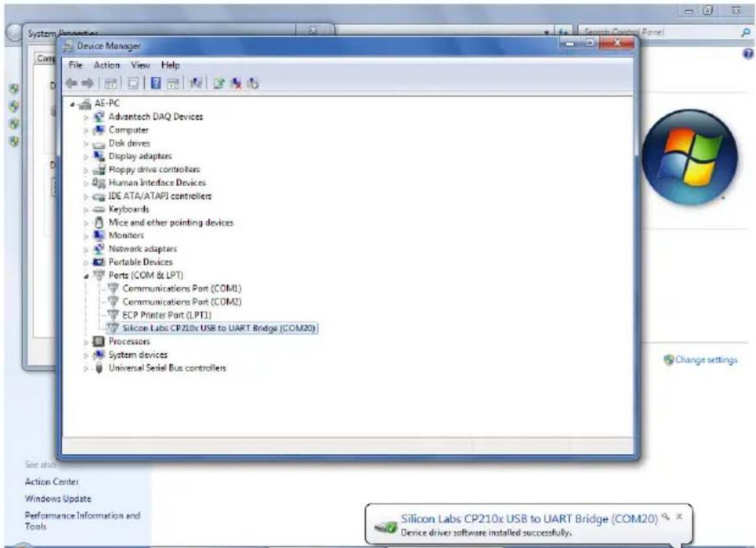Click the ECP Printer Port icon
This screenshot has width=756, height=548.
coord(113,315)
